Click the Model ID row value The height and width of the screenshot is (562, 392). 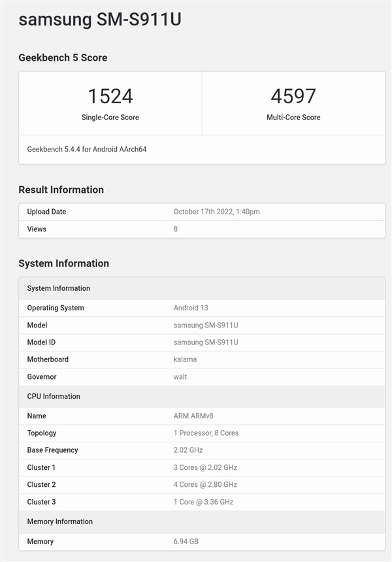(x=206, y=342)
